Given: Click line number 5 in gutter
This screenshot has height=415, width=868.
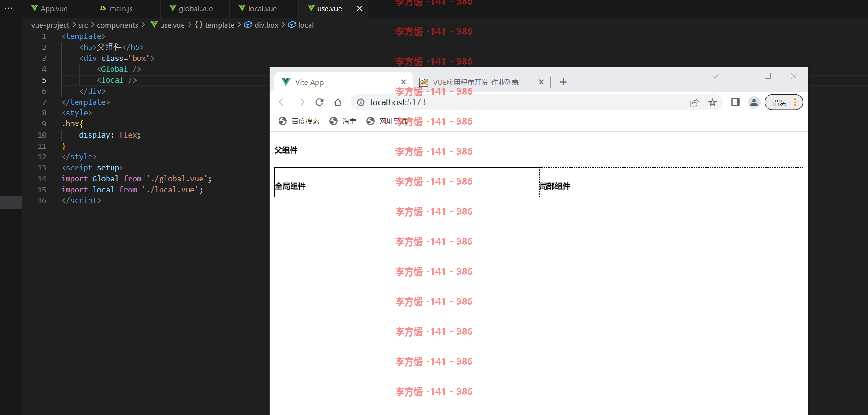Looking at the screenshot, I should (x=44, y=80).
